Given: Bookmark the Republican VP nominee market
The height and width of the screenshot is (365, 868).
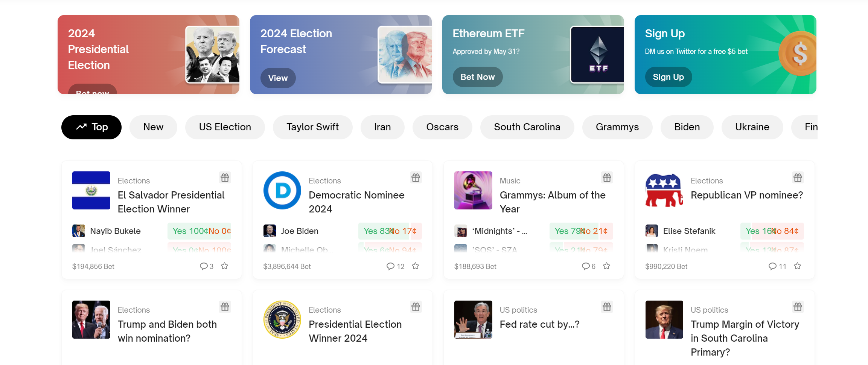Looking at the screenshot, I should 797,266.
